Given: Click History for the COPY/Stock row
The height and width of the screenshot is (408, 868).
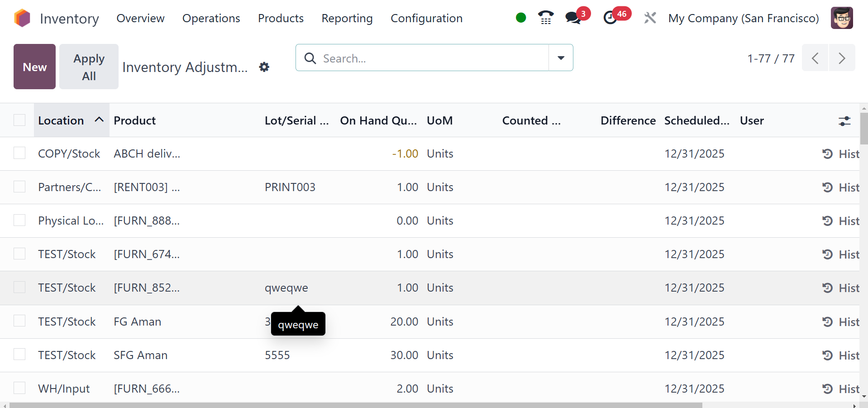Looking at the screenshot, I should 841,154.
